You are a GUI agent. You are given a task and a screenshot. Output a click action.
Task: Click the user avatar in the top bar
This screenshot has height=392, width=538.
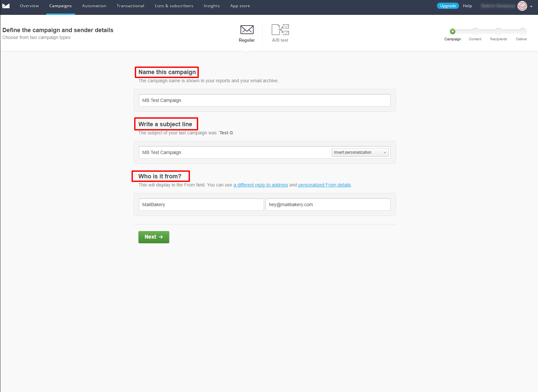click(522, 6)
